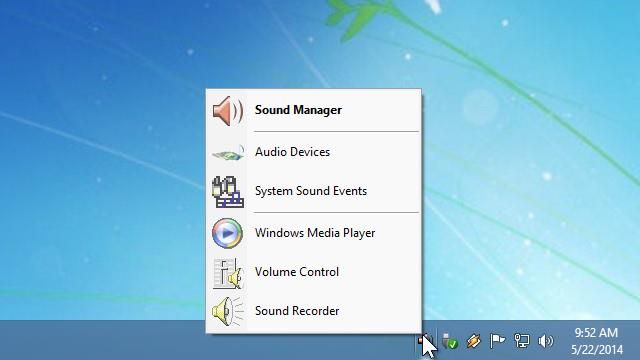
Task: Open the Action Center flag icon
Action: pos(497,340)
